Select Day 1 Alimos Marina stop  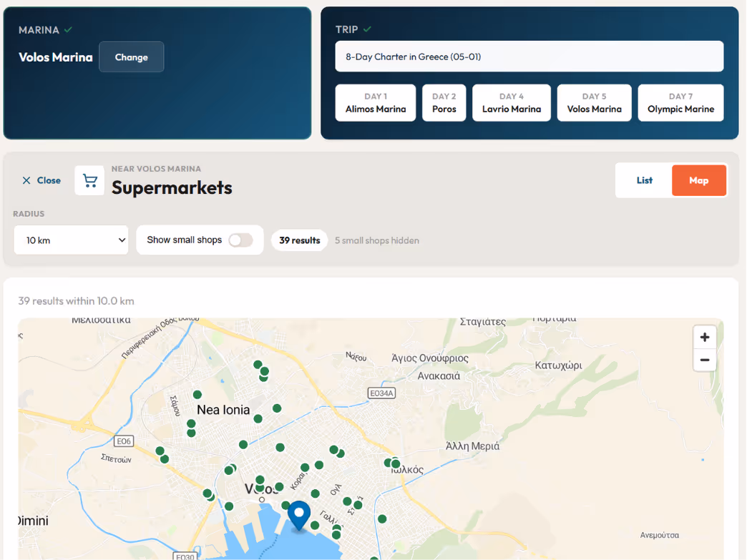pos(376,103)
